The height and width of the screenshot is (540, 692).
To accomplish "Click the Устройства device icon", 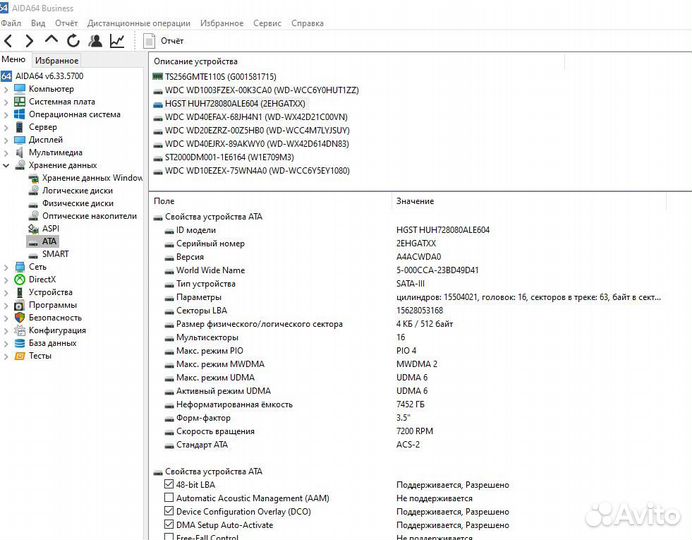I will 20,292.
